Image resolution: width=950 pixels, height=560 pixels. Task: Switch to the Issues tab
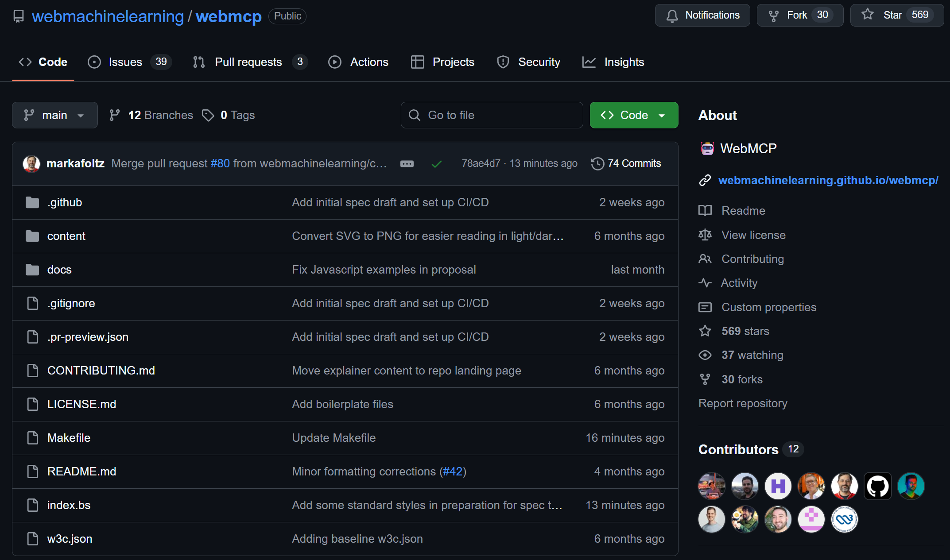(126, 62)
